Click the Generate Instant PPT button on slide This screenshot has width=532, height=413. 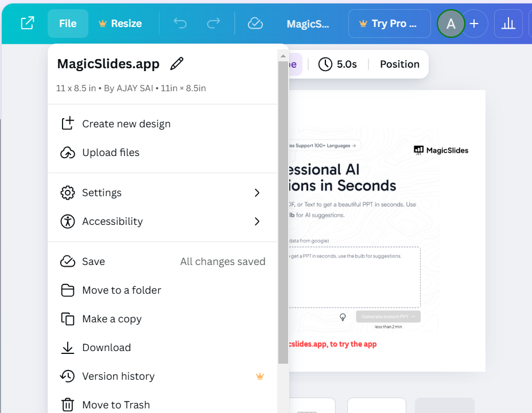click(388, 317)
